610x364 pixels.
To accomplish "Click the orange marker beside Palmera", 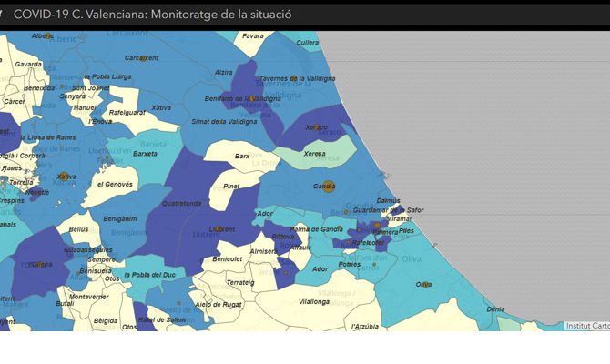I will pos(377,226).
